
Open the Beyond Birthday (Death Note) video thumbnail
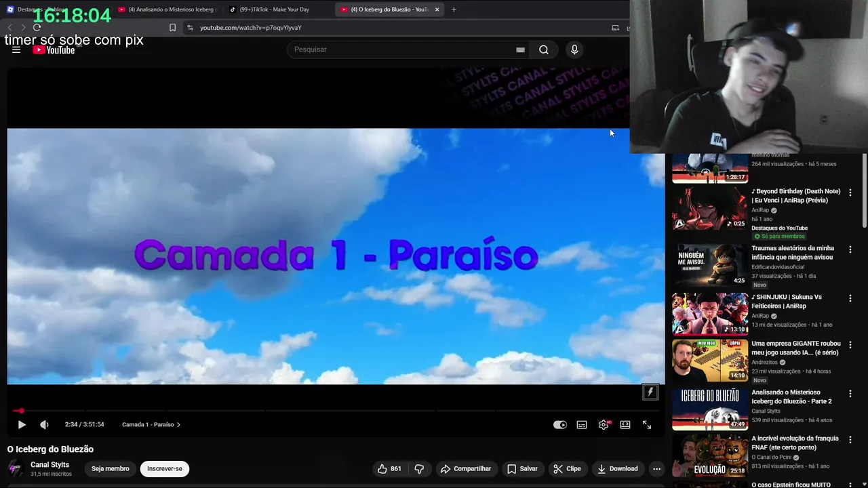tap(710, 209)
